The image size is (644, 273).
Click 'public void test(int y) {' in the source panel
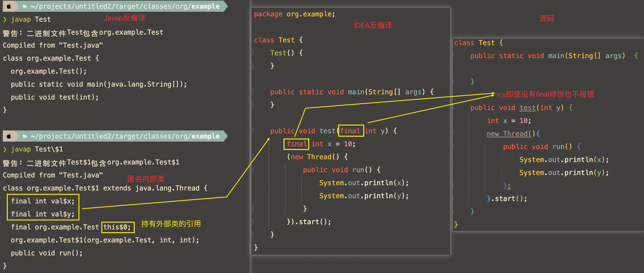pyautogui.click(x=521, y=108)
